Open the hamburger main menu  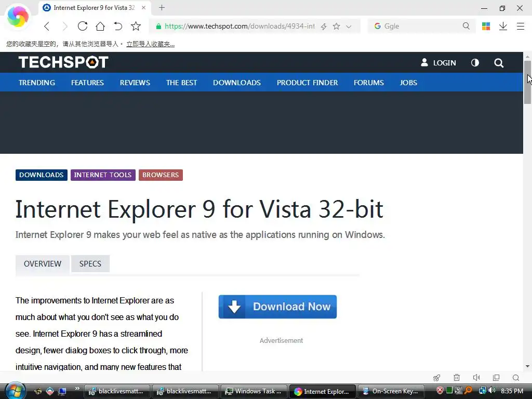pyautogui.click(x=521, y=26)
